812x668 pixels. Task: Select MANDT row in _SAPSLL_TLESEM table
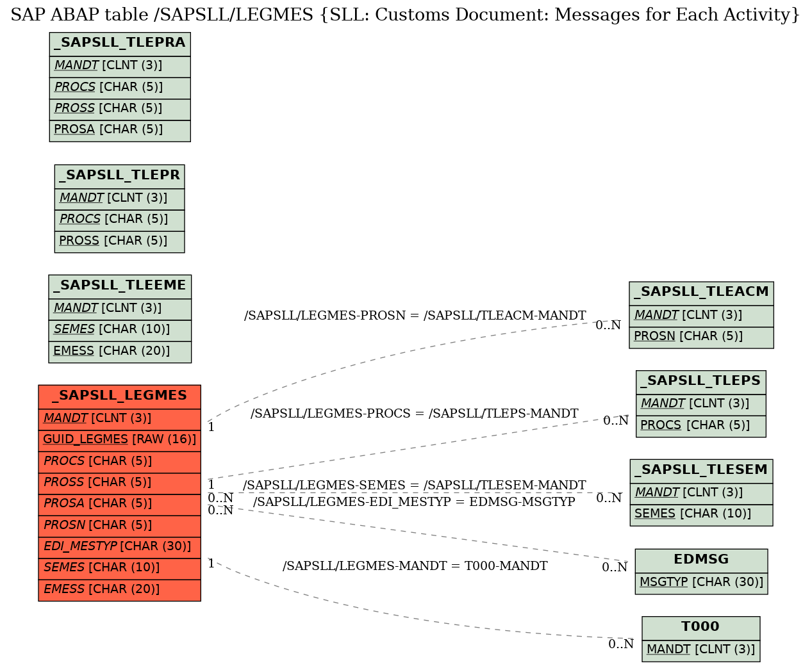pyautogui.click(x=701, y=494)
